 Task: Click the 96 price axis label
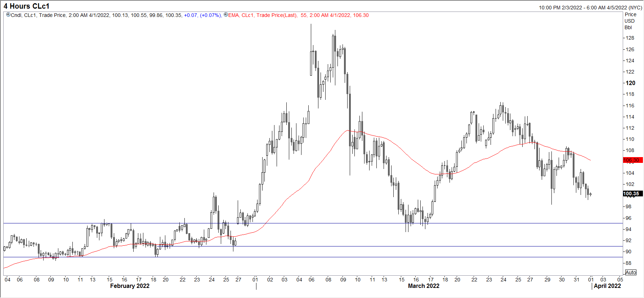coord(629,218)
